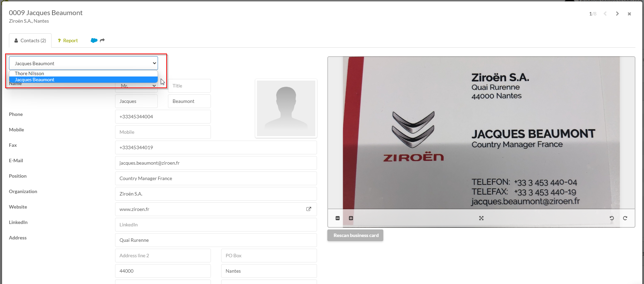Go to the next record arrow
Screen dimensions: 644x284
(x=617, y=14)
